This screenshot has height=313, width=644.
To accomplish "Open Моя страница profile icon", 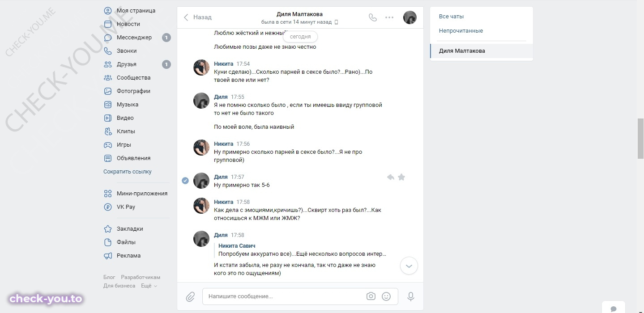I will click(107, 11).
